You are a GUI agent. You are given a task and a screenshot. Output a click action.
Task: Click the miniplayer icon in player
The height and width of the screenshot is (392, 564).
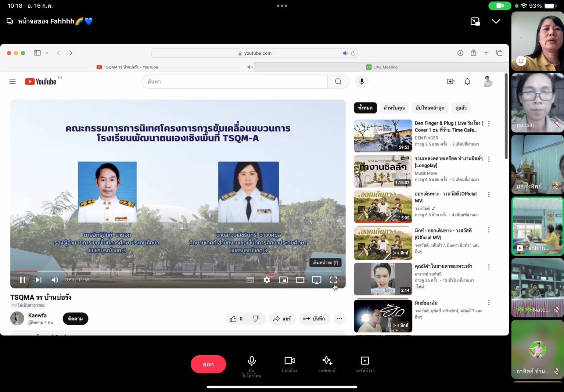(x=283, y=280)
